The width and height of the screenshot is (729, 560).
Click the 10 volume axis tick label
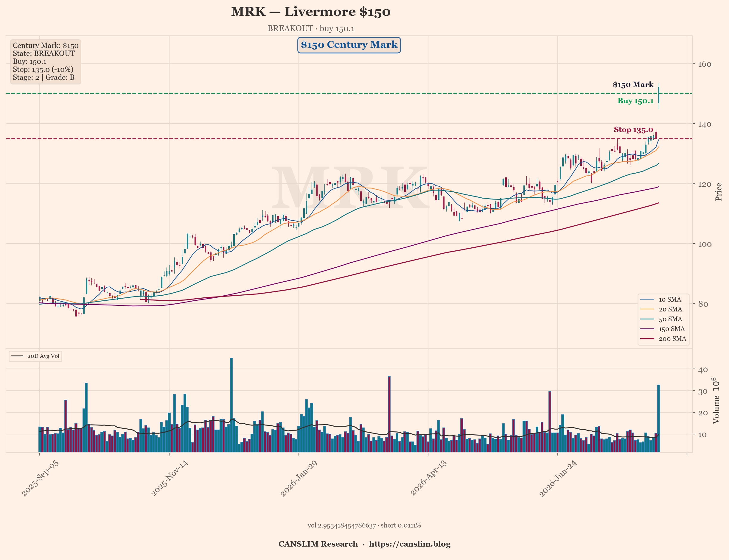[x=703, y=435]
